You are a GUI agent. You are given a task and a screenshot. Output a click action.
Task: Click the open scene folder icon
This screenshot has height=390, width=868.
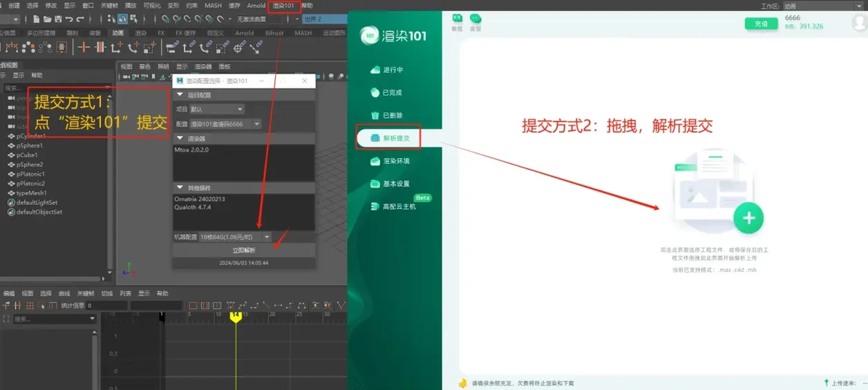(46, 20)
